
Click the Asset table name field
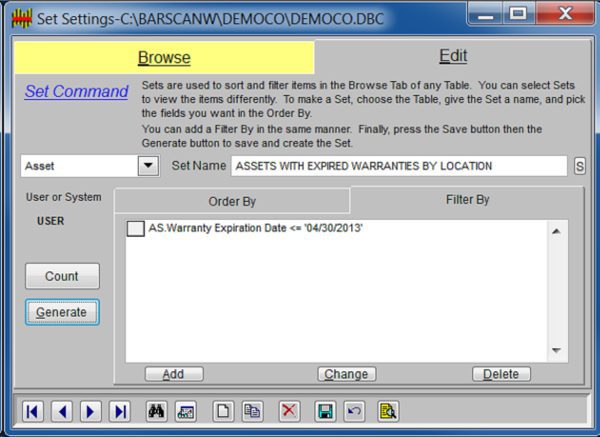tap(79, 166)
